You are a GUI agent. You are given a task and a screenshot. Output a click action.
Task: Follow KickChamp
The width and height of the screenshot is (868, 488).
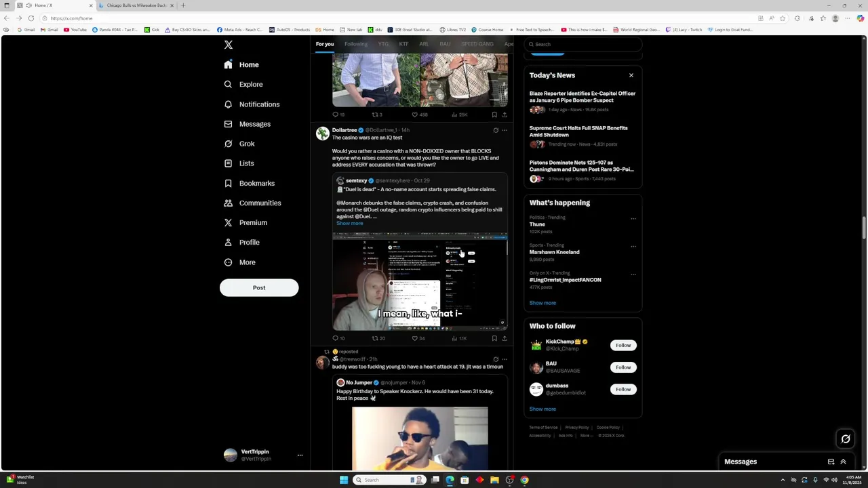(x=623, y=345)
